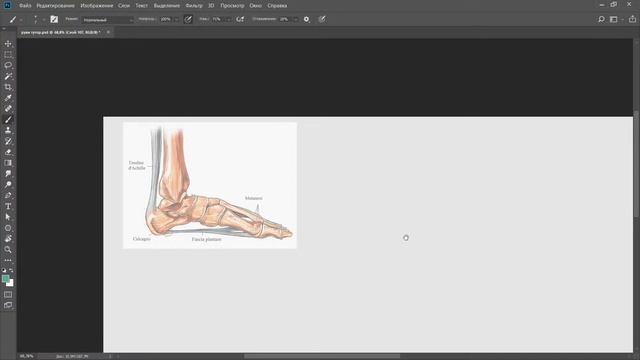Select the Ellipse shape tool
The height and width of the screenshot is (360, 640).
(x=8, y=228)
